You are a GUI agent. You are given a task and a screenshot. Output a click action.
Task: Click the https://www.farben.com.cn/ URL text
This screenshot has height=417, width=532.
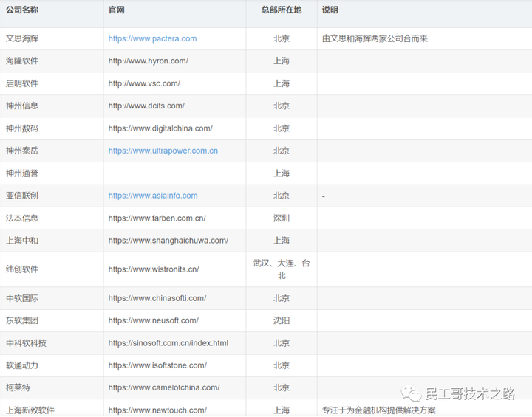pos(157,218)
